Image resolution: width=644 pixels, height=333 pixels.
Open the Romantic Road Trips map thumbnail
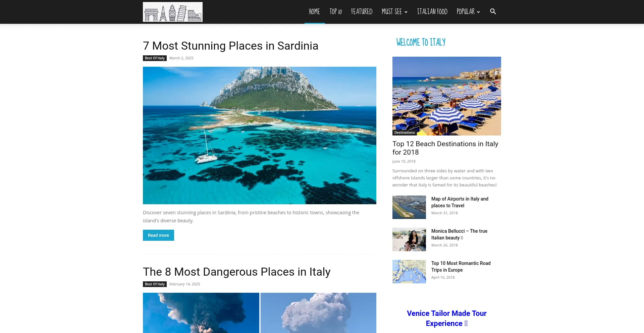tap(409, 272)
